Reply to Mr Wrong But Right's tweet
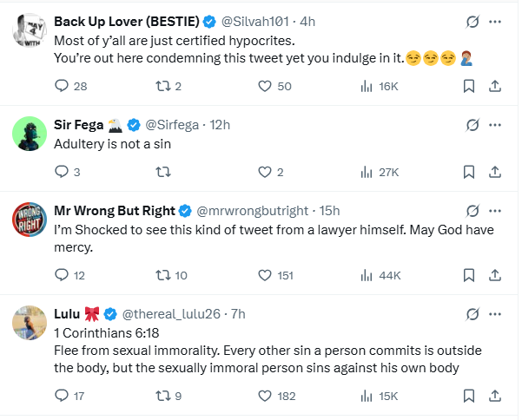The image size is (522, 420). pos(62,275)
